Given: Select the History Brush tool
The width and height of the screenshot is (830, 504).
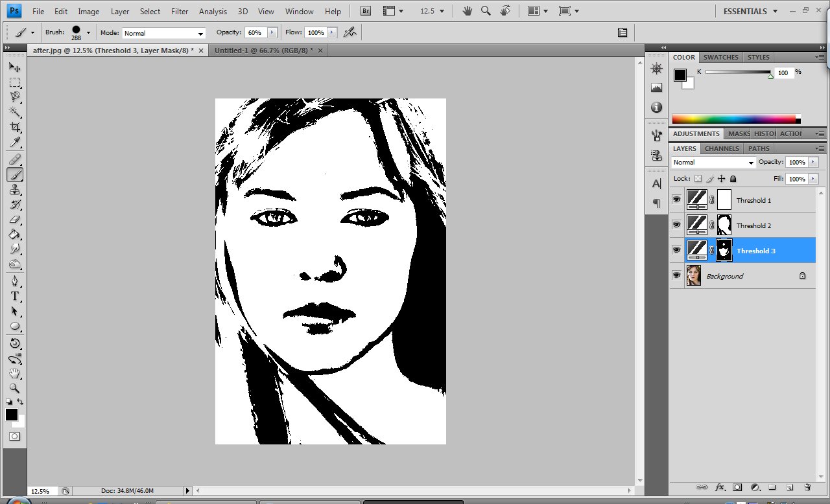Looking at the screenshot, I should [14, 205].
